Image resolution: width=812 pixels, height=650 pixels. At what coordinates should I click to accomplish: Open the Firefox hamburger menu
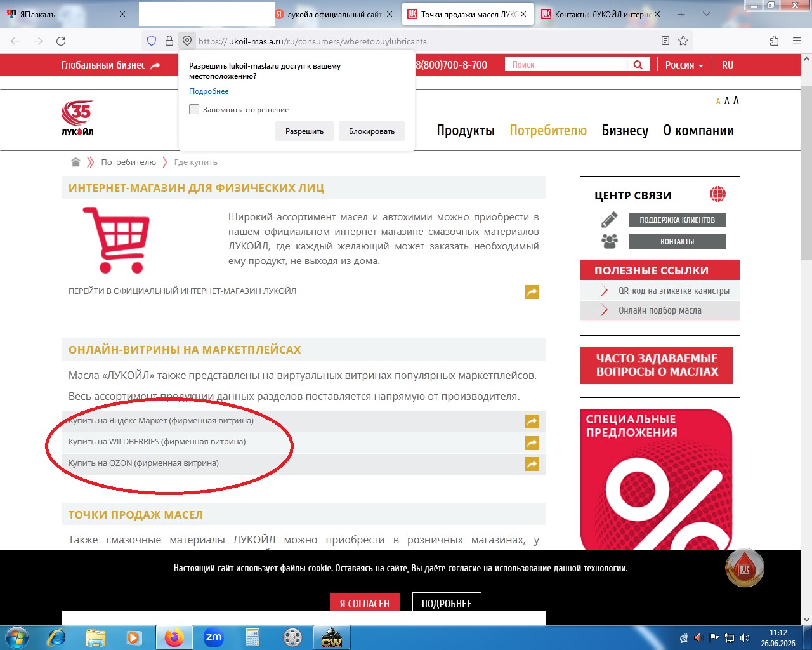click(x=797, y=41)
